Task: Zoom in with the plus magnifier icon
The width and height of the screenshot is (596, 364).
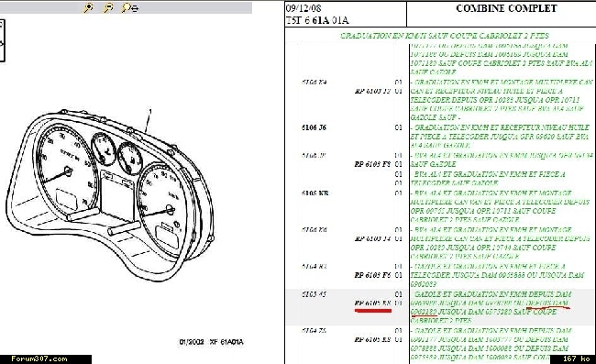Action: (88, 7)
